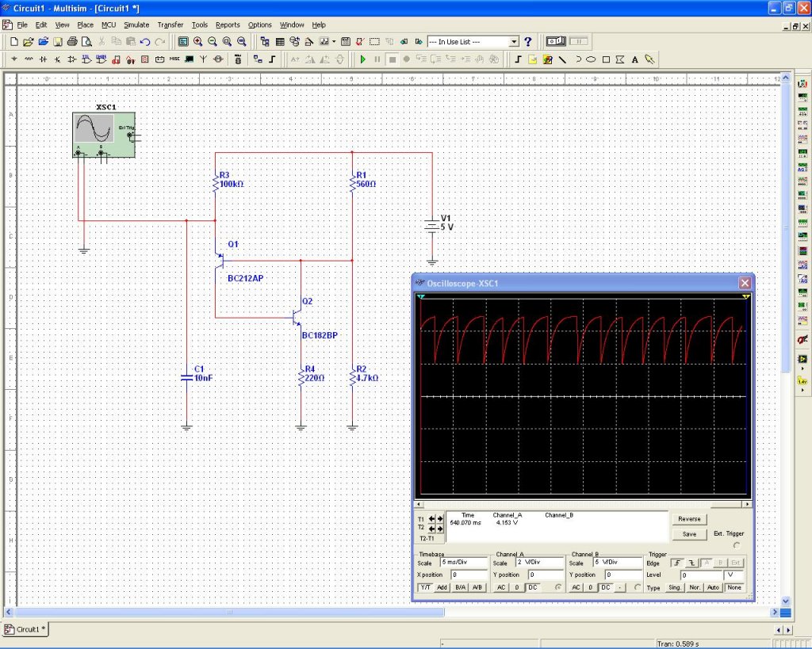Click the oscilloscope Reverse button
Viewport: 812px width, 649px height.
pyautogui.click(x=689, y=519)
